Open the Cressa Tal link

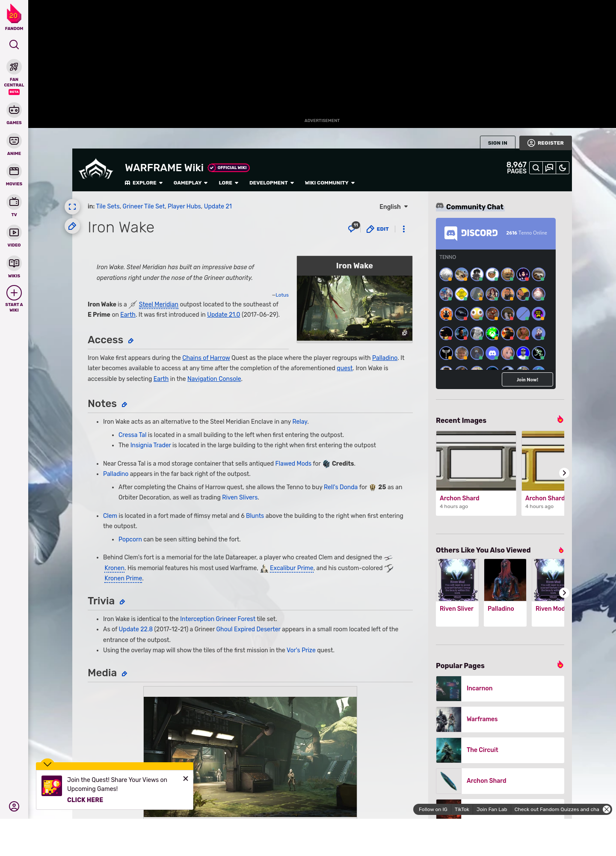click(132, 435)
